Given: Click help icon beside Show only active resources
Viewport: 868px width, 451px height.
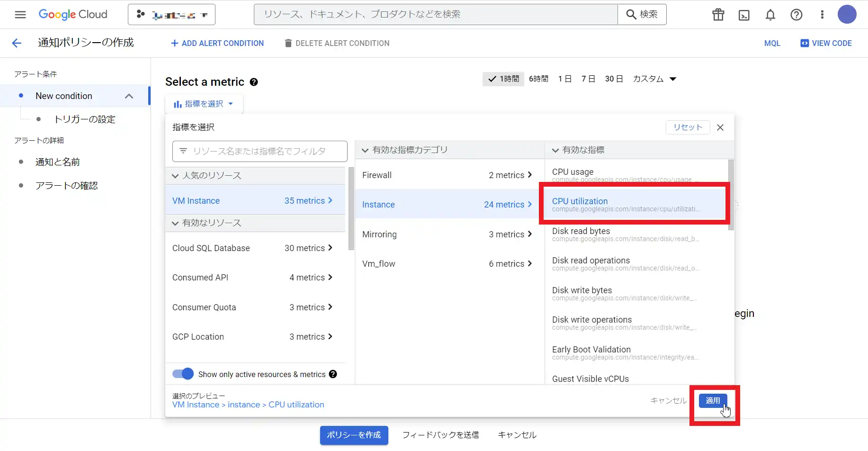Looking at the screenshot, I should click(333, 374).
